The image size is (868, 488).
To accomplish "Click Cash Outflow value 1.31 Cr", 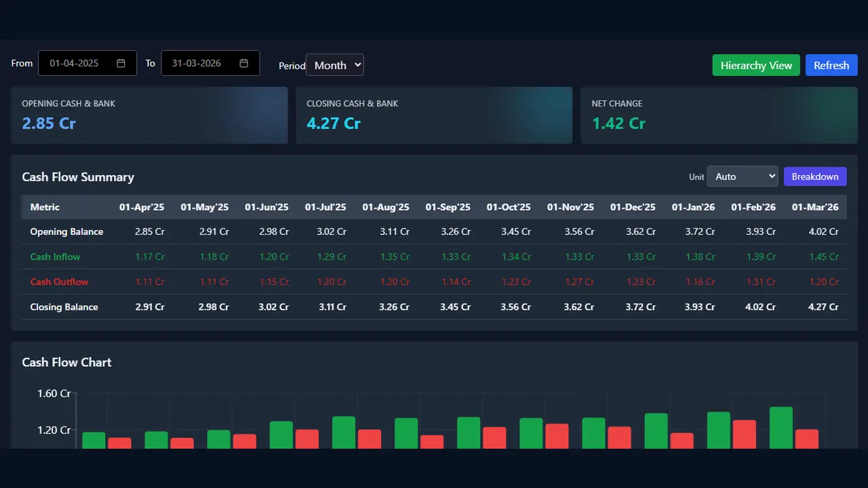I will [x=761, y=282].
